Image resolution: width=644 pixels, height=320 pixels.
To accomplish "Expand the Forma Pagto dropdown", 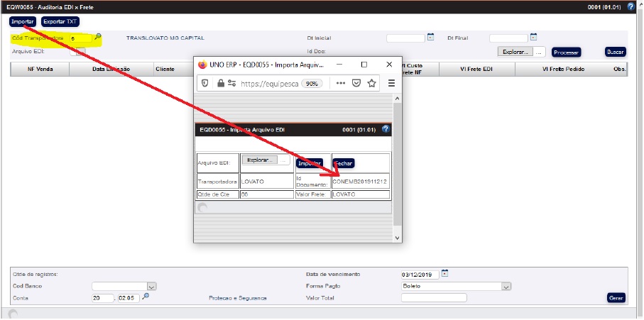I will coord(506,286).
